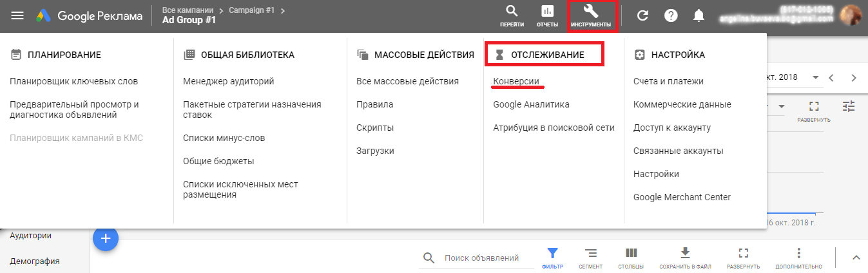Click the blue plus create button
The image size is (868, 273).
point(106,239)
